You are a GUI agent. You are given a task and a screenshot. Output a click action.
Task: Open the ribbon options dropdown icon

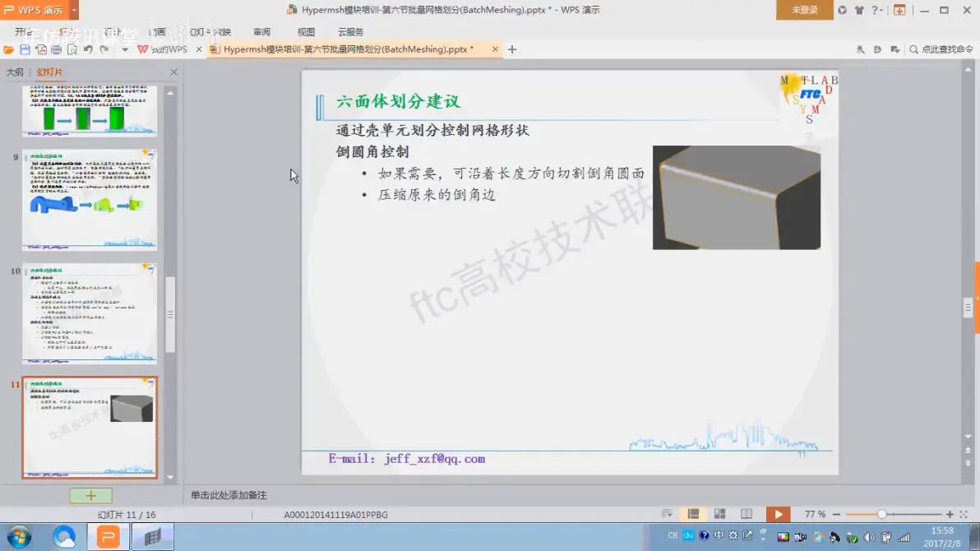pyautogui.click(x=895, y=49)
